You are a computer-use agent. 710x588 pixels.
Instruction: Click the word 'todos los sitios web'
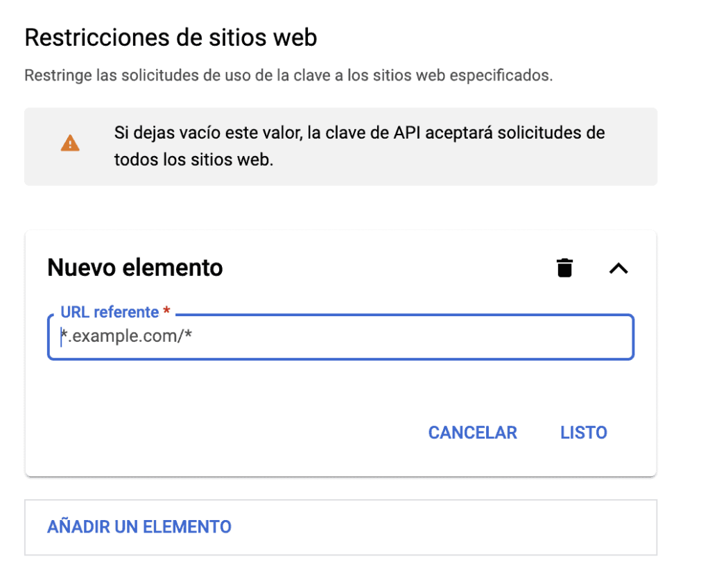tap(194, 159)
